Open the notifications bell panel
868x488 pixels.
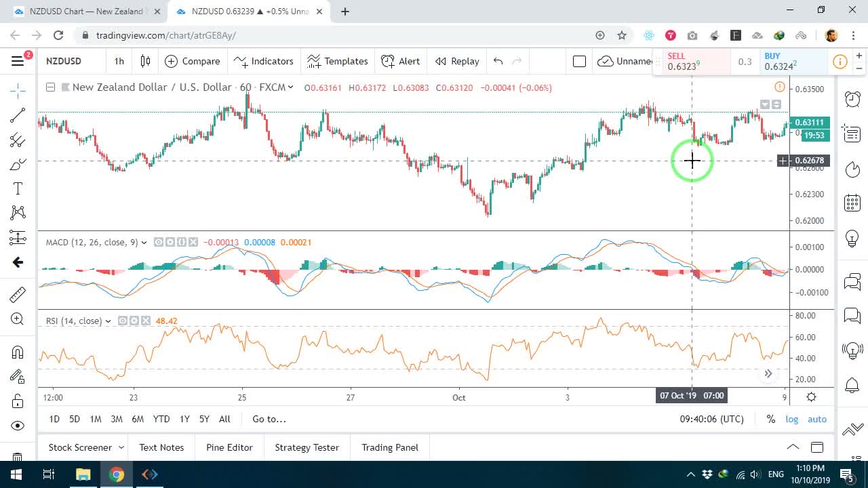click(x=852, y=385)
